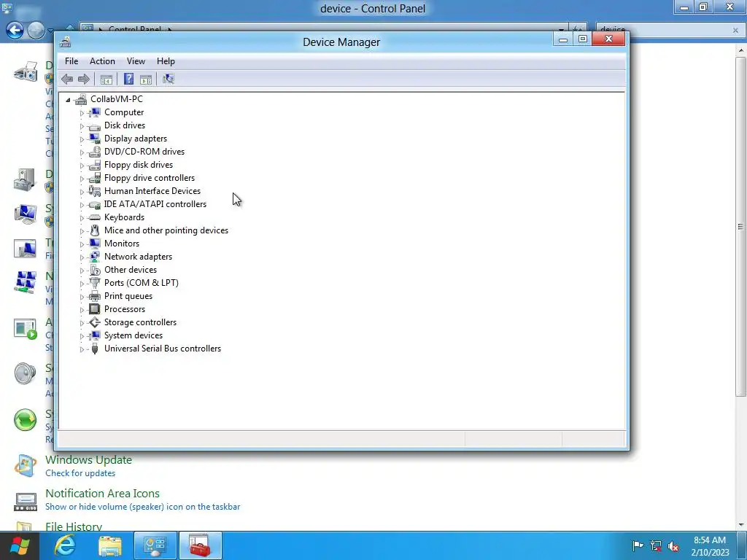Click the Start button on taskbar

(19, 545)
